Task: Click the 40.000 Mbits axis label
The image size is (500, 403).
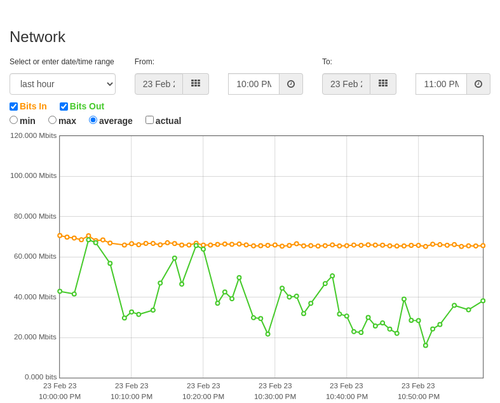Action: (35, 297)
